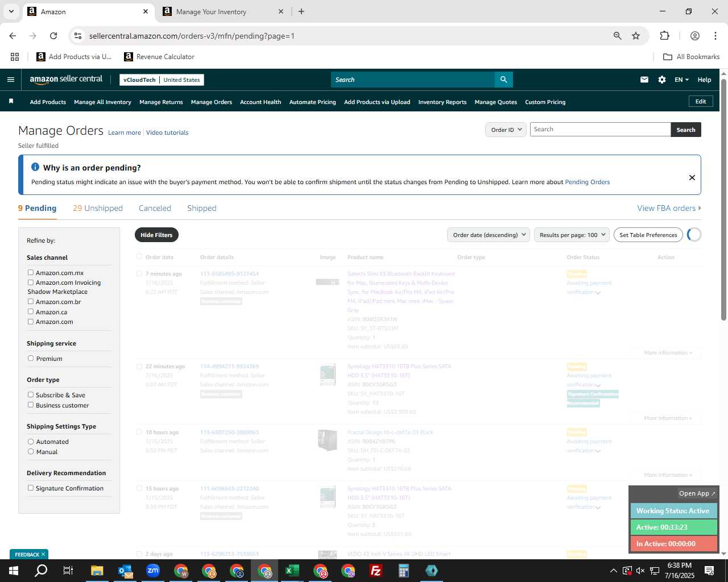728x582 pixels.
Task: Select Automated shipping settings type
Action: (x=31, y=441)
